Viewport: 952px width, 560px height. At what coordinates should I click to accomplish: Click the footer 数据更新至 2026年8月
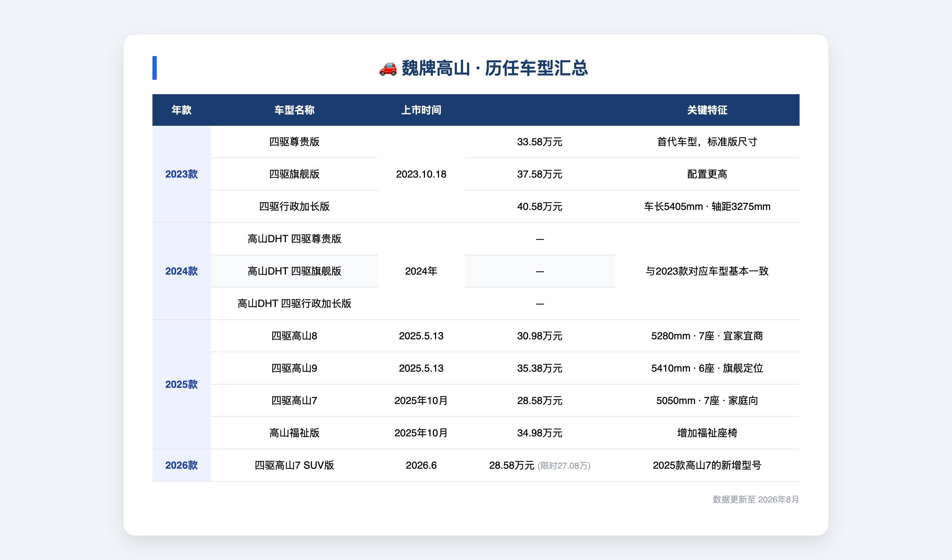(756, 499)
